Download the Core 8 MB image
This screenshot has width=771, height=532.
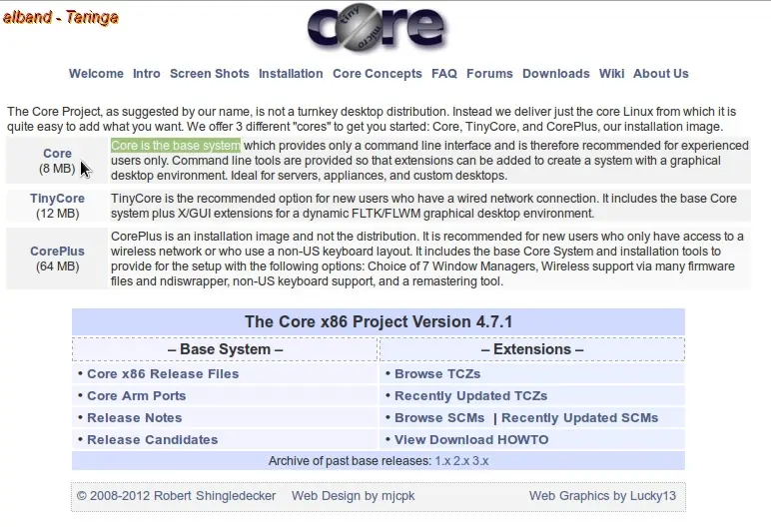click(57, 154)
